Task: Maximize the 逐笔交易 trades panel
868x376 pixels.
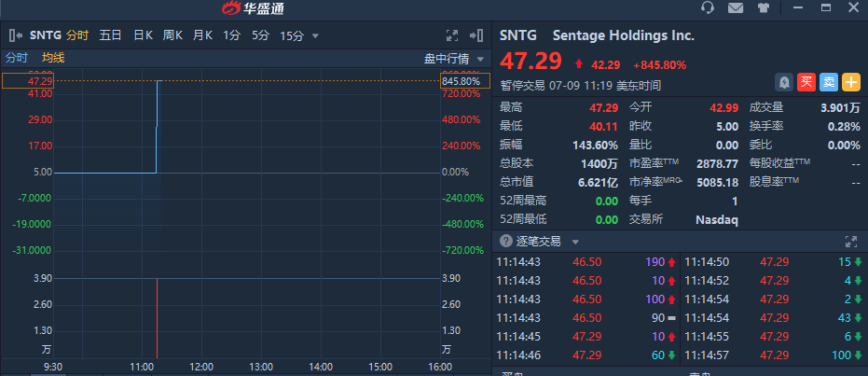Action: pos(851,242)
